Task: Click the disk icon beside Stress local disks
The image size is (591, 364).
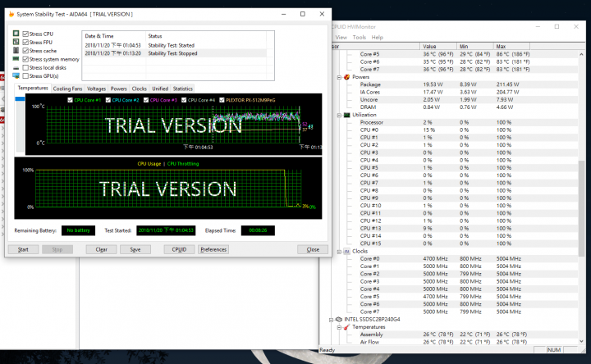Action: click(x=16, y=68)
